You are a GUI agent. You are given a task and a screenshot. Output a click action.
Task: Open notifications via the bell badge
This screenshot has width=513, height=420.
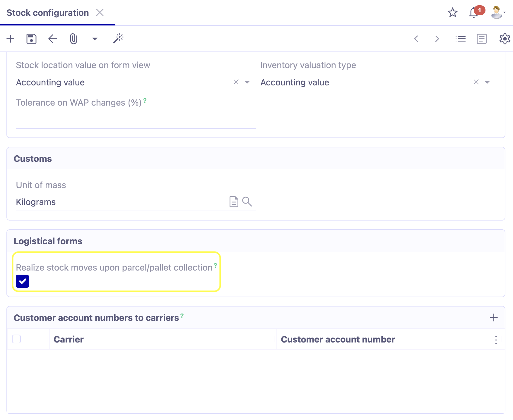[473, 13]
